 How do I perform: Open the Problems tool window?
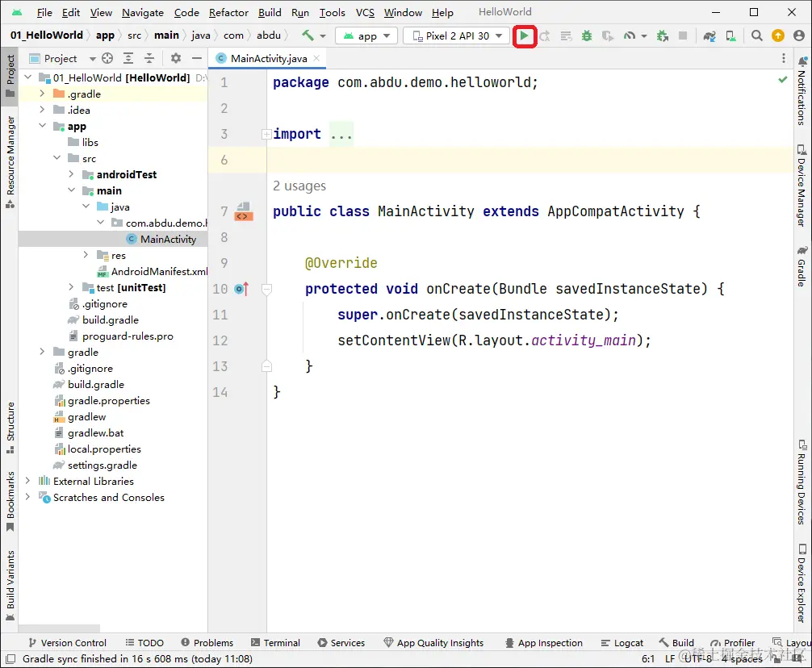(207, 643)
